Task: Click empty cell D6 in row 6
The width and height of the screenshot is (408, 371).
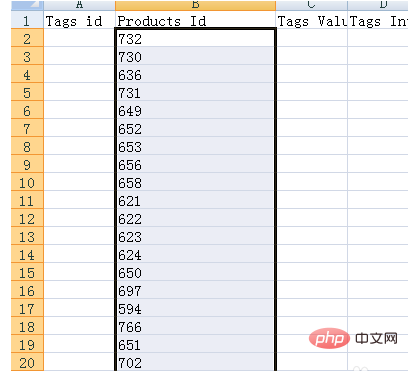Action: click(x=378, y=111)
